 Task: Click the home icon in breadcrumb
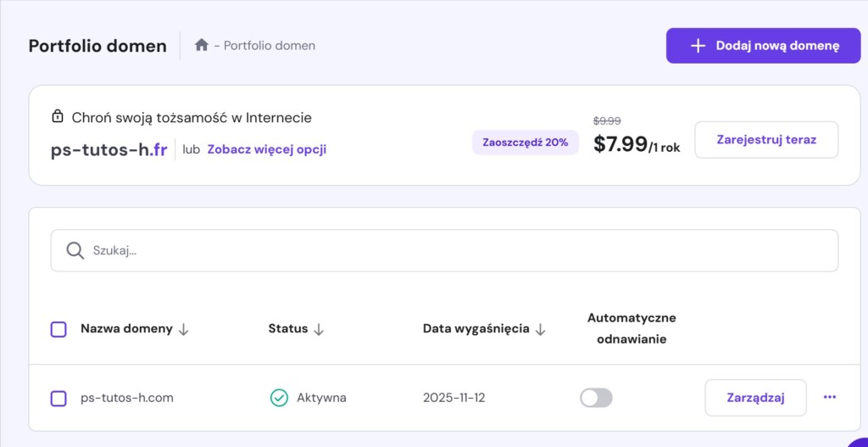click(x=202, y=45)
